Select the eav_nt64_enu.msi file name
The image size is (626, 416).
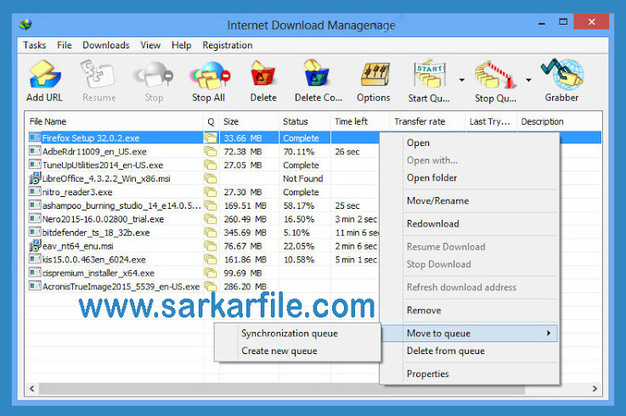pos(78,246)
